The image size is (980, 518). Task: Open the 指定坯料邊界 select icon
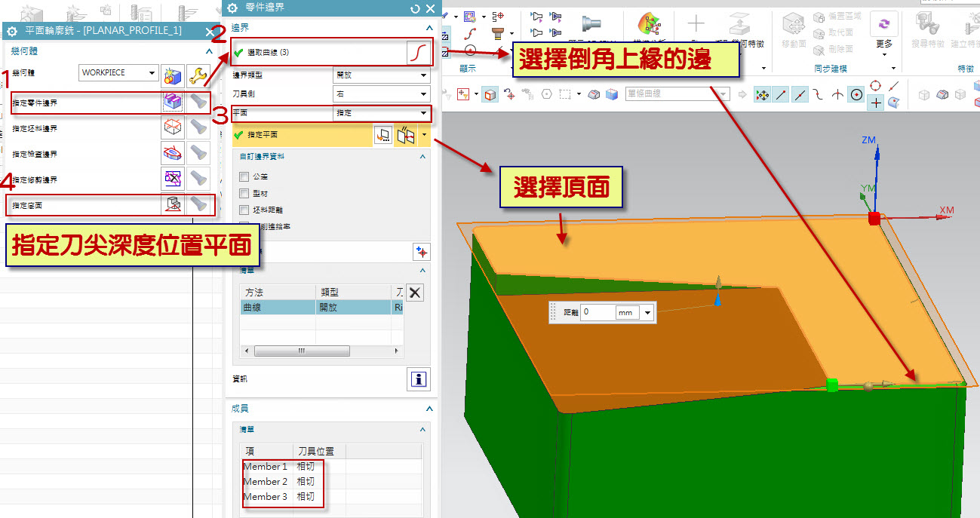[173, 128]
